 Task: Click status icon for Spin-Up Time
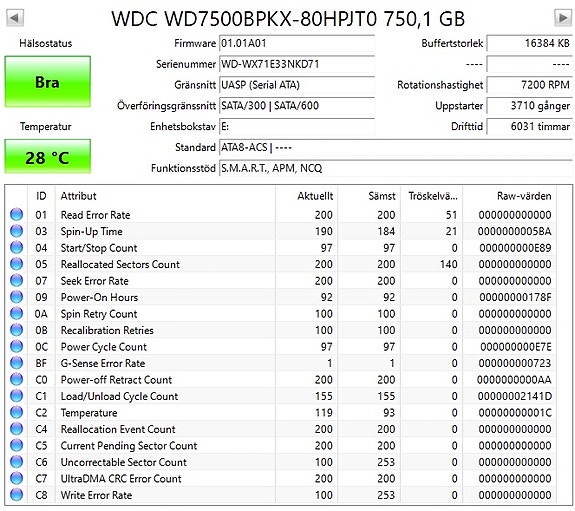(17, 231)
